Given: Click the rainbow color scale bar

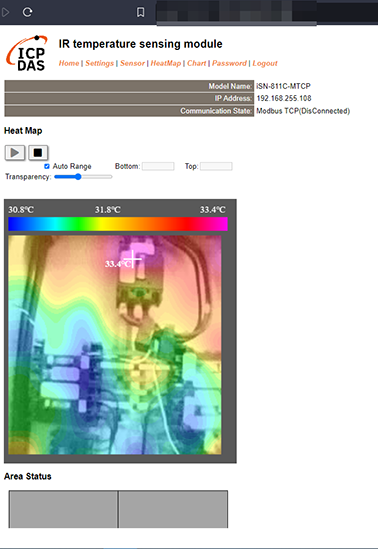Looking at the screenshot, I should point(118,224).
